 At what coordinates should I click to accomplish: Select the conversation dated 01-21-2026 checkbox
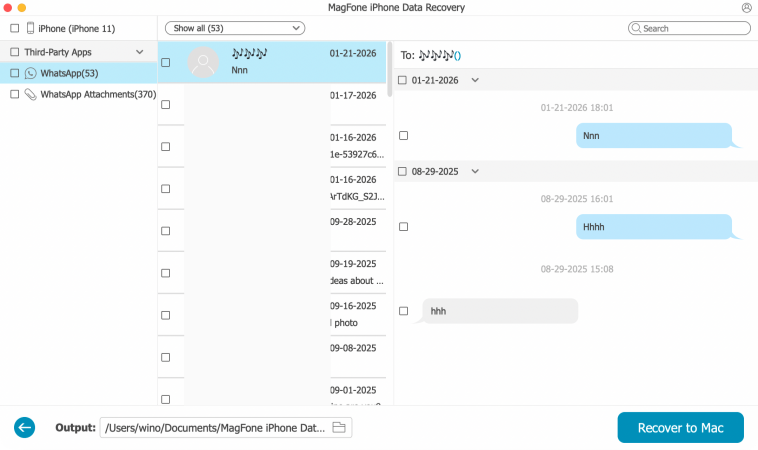(165, 62)
